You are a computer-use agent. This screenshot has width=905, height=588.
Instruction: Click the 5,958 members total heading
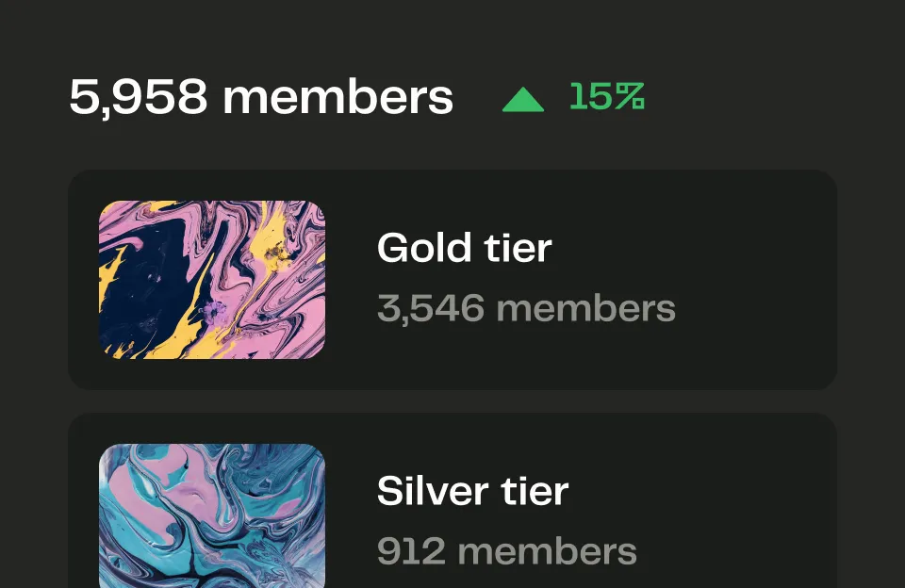[261, 97]
